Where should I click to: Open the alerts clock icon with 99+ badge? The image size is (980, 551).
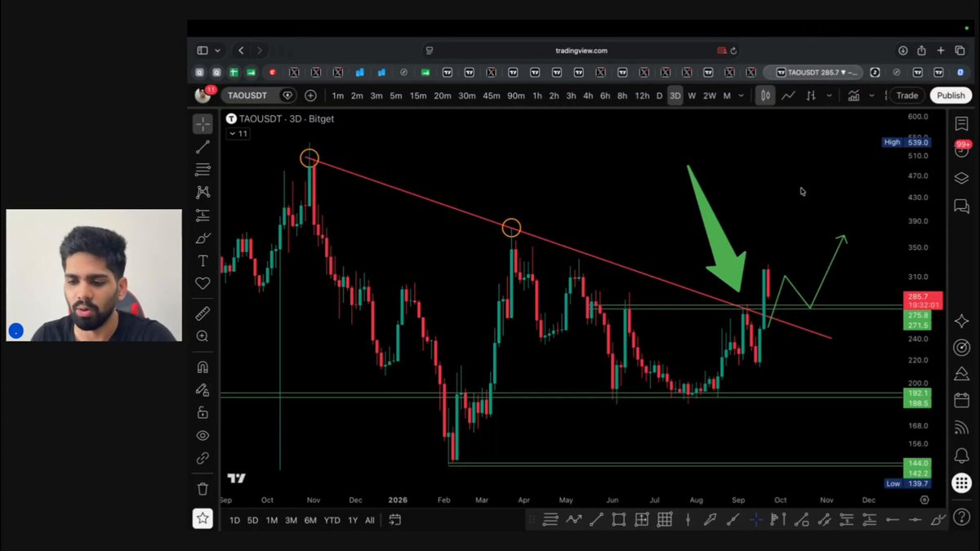coord(961,151)
